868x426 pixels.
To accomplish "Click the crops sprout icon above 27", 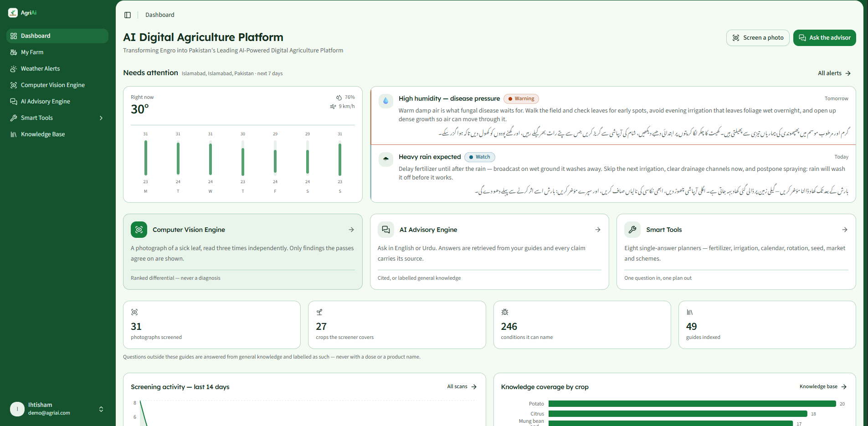I will pyautogui.click(x=319, y=312).
